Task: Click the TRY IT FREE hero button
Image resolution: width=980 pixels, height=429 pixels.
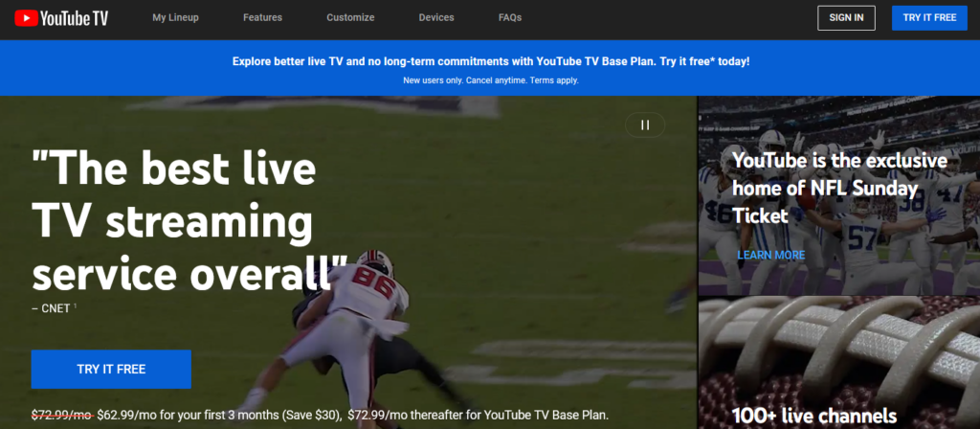Action: [111, 370]
